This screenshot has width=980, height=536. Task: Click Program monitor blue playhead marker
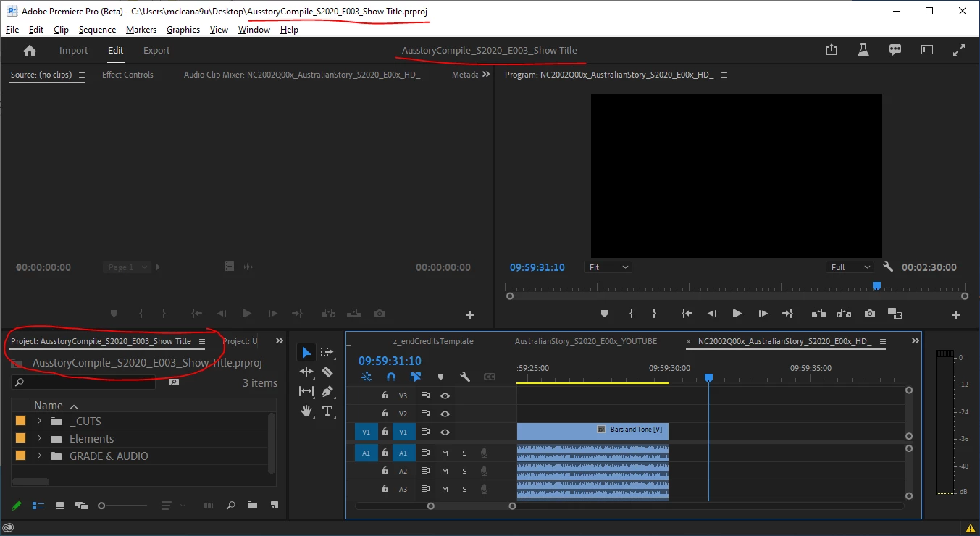[876, 286]
